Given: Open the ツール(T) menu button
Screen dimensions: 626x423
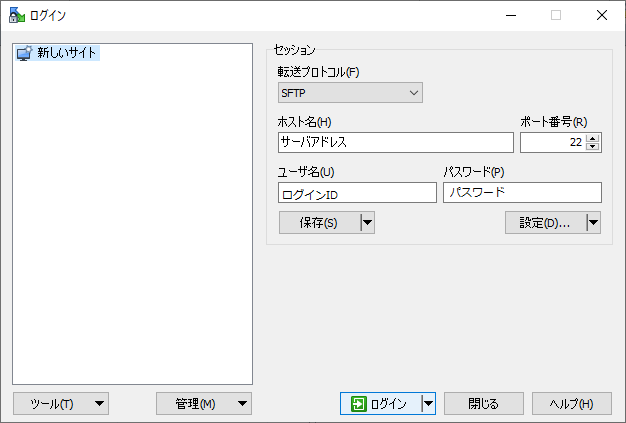Looking at the screenshot, I should (61, 403).
